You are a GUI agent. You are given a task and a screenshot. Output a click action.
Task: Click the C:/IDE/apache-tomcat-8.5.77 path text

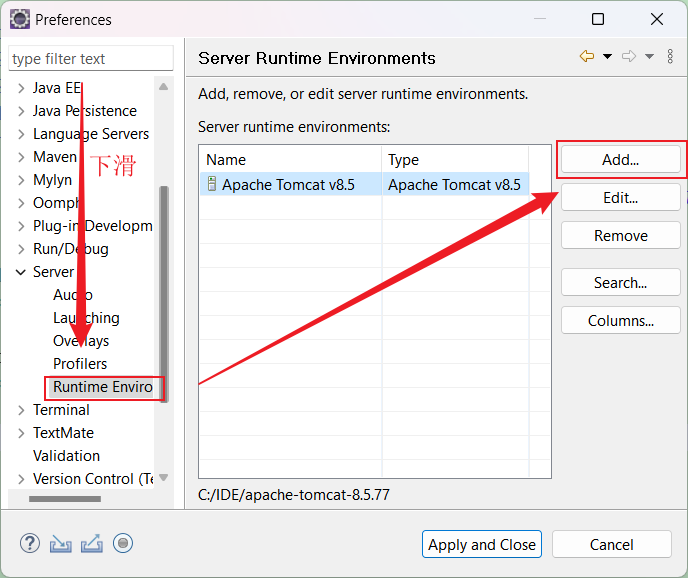294,495
